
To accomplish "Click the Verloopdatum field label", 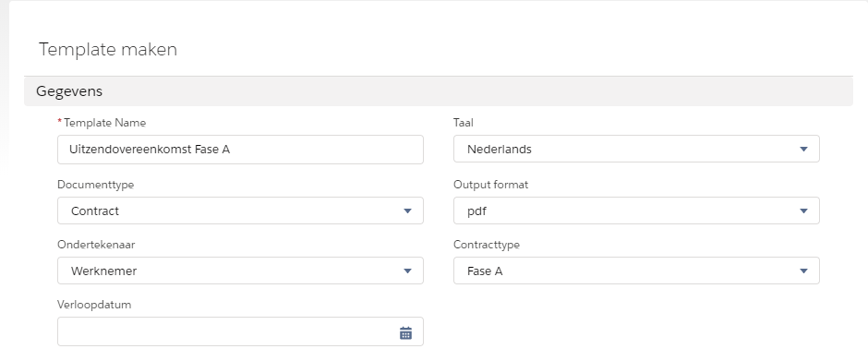I will pos(94,305).
